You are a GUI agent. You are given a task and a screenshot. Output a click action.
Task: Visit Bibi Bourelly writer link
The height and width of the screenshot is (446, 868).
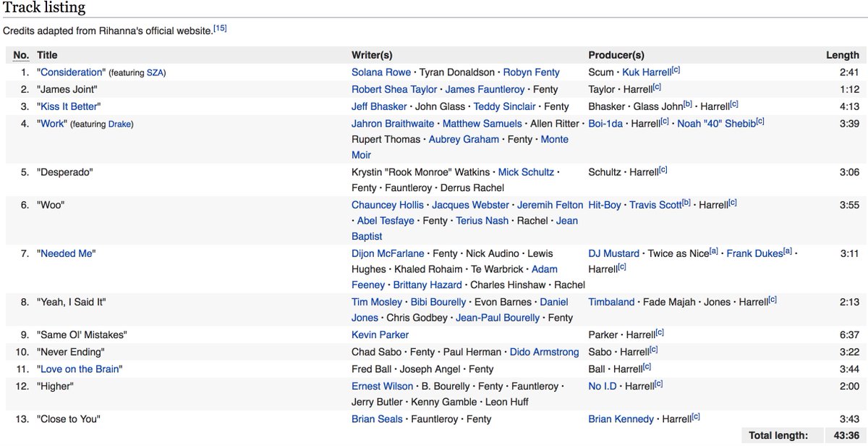pos(438,302)
